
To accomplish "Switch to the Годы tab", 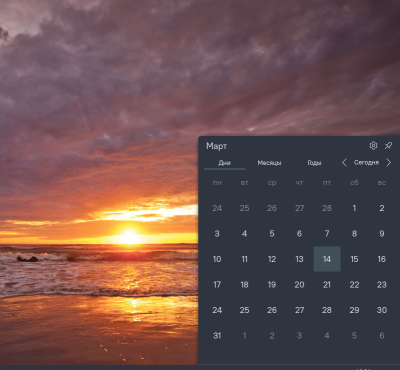I will click(314, 163).
